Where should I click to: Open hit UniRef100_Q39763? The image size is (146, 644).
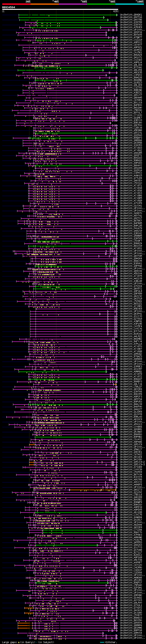click(131, 25)
